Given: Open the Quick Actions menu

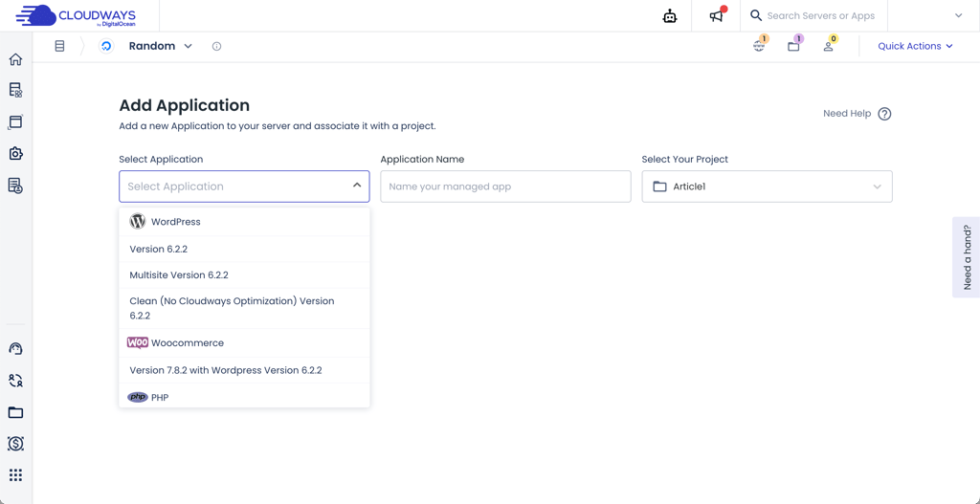Looking at the screenshot, I should 915,46.
